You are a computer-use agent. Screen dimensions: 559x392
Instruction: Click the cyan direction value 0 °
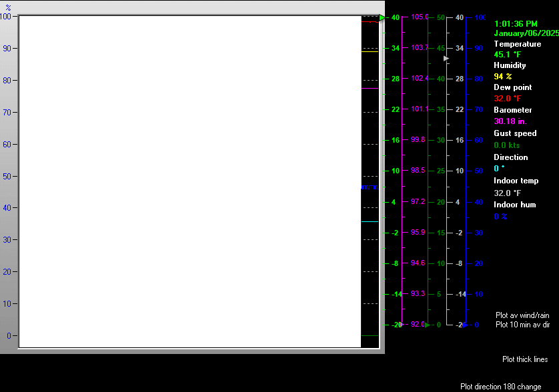pos(499,168)
